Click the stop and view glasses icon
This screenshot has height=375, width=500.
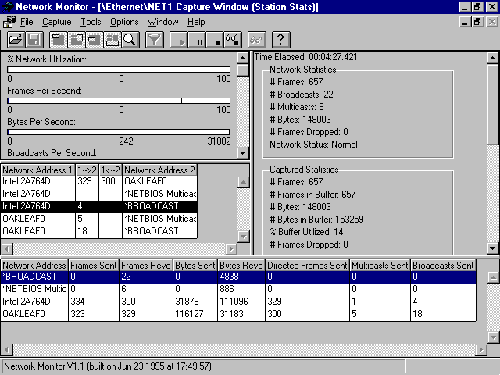[233, 40]
